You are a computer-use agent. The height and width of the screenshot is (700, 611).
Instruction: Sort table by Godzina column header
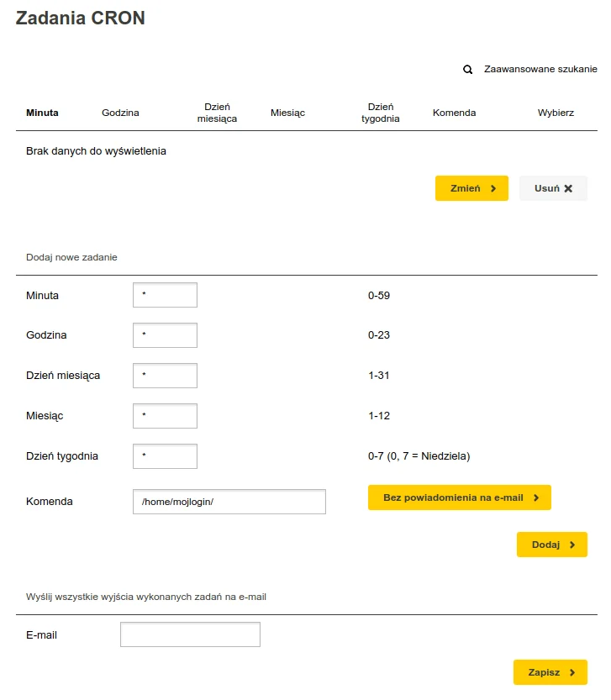pyautogui.click(x=120, y=113)
